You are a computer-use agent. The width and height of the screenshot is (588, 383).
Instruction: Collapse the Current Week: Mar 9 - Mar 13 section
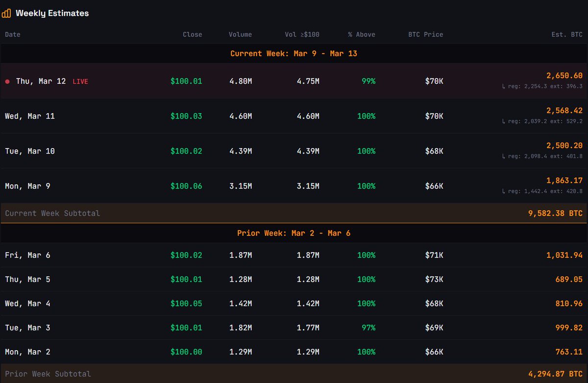(294, 53)
